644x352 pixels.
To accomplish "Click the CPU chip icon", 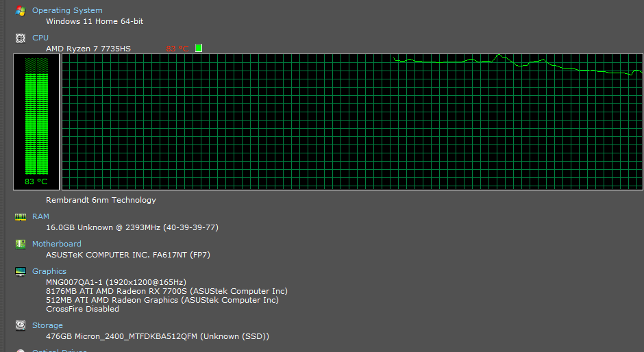I will [x=20, y=38].
